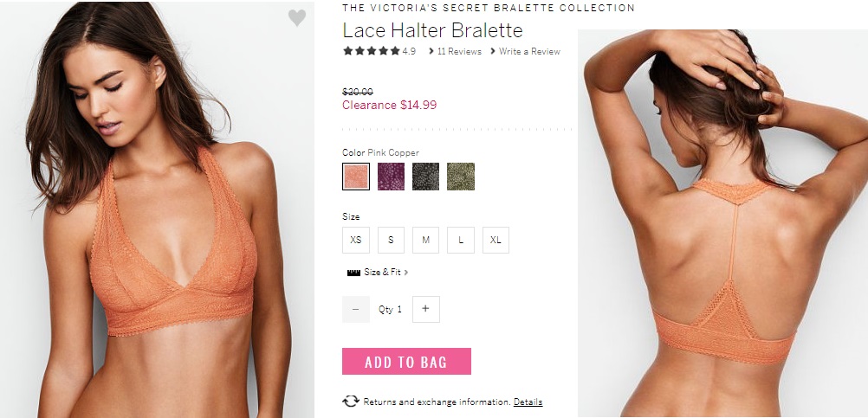The image size is (868, 418).
Task: Select the Pink Copper color swatch
Action: [x=356, y=177]
